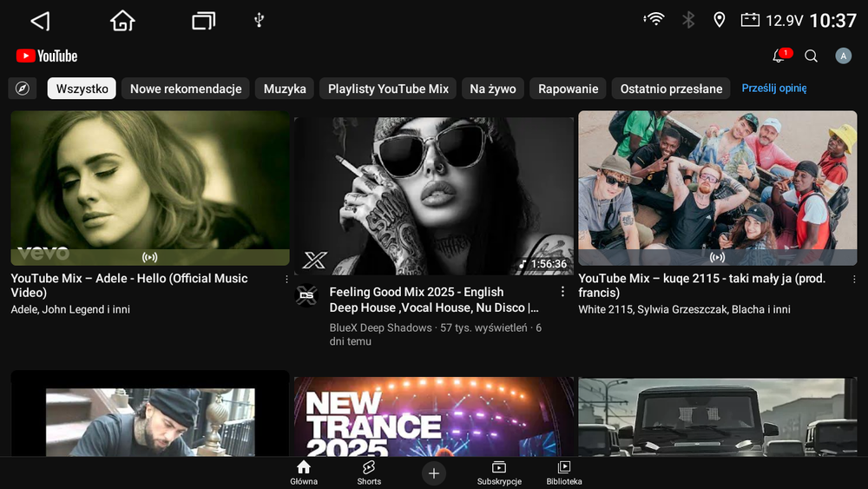Tap the Android back arrow icon
868x489 pixels.
[x=41, y=21]
